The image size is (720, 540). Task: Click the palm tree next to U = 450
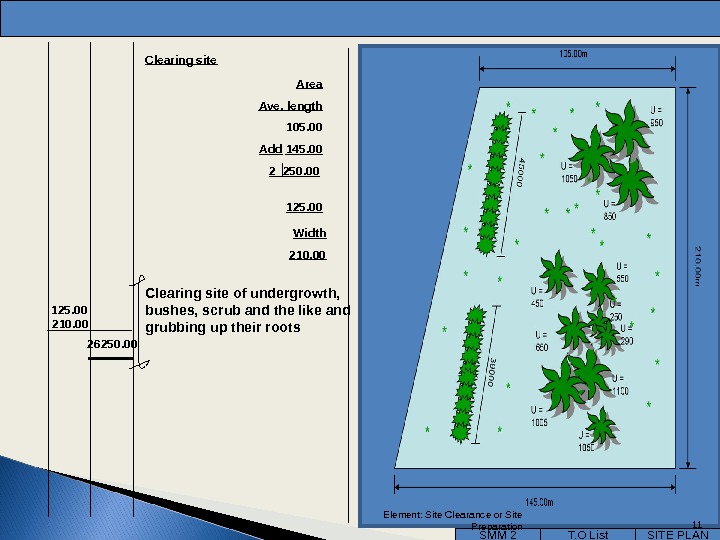557,273
